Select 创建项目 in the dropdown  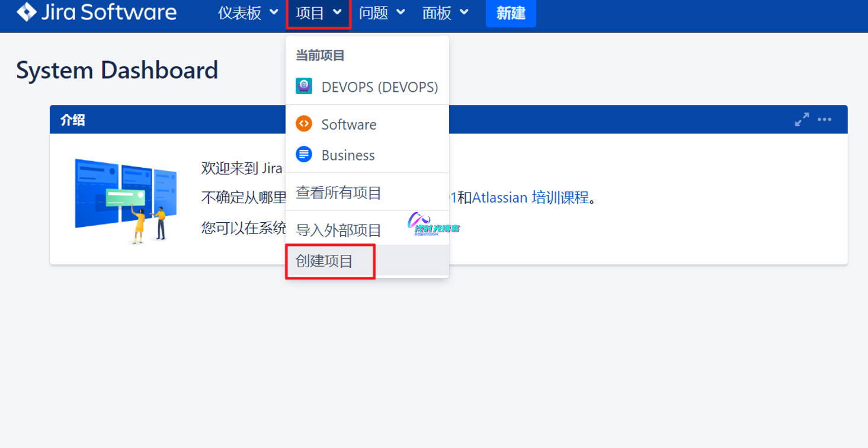pyautogui.click(x=325, y=261)
